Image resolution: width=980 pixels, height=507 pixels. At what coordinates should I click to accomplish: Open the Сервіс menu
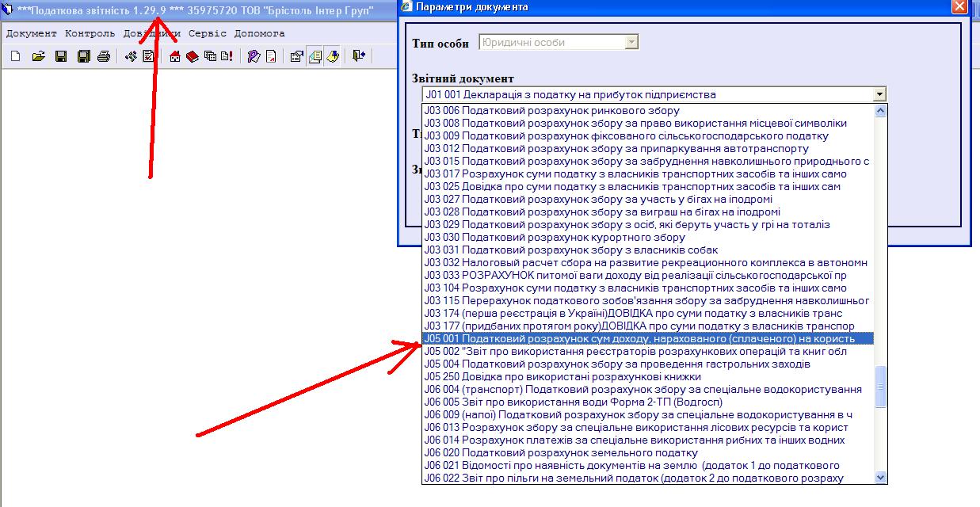pyautogui.click(x=208, y=33)
